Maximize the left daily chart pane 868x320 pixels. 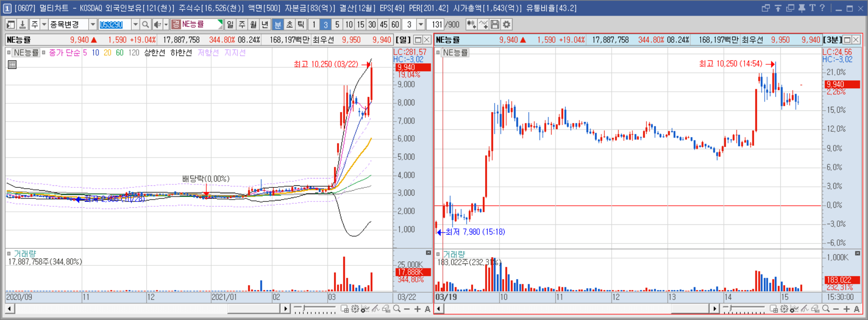click(418, 40)
